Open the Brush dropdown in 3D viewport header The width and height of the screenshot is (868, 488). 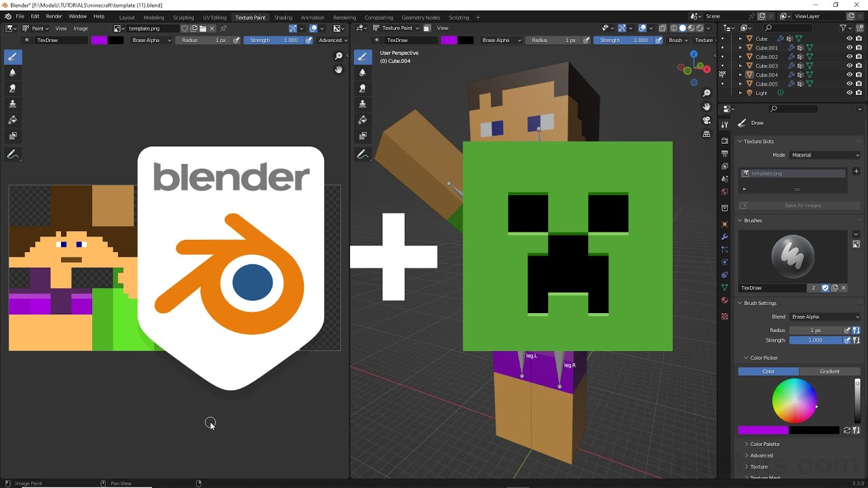point(677,40)
